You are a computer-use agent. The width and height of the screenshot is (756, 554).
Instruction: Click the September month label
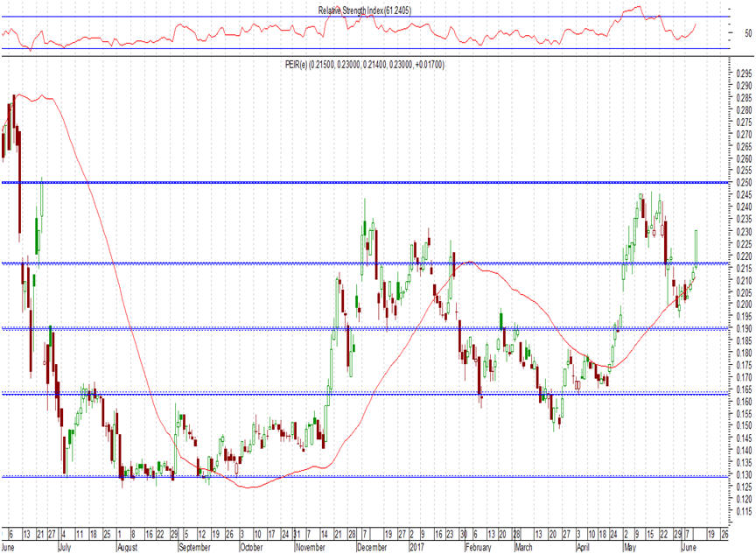click(194, 548)
